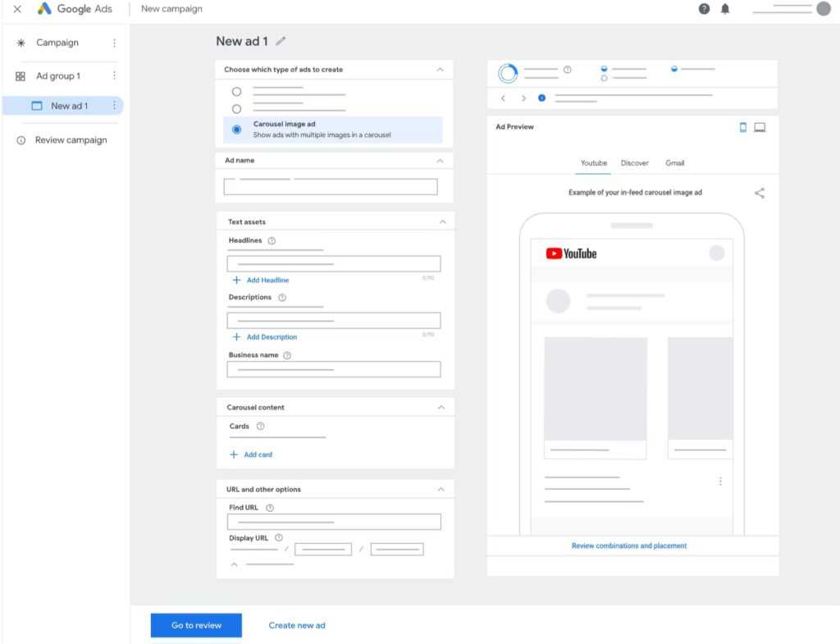
Task: Open the notifications bell icon
Action: tap(725, 9)
